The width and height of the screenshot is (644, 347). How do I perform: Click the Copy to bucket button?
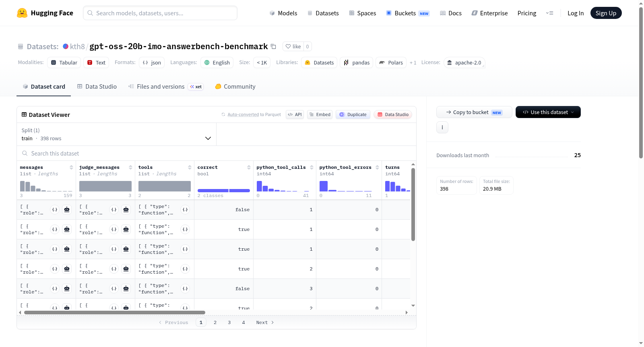[474, 112]
